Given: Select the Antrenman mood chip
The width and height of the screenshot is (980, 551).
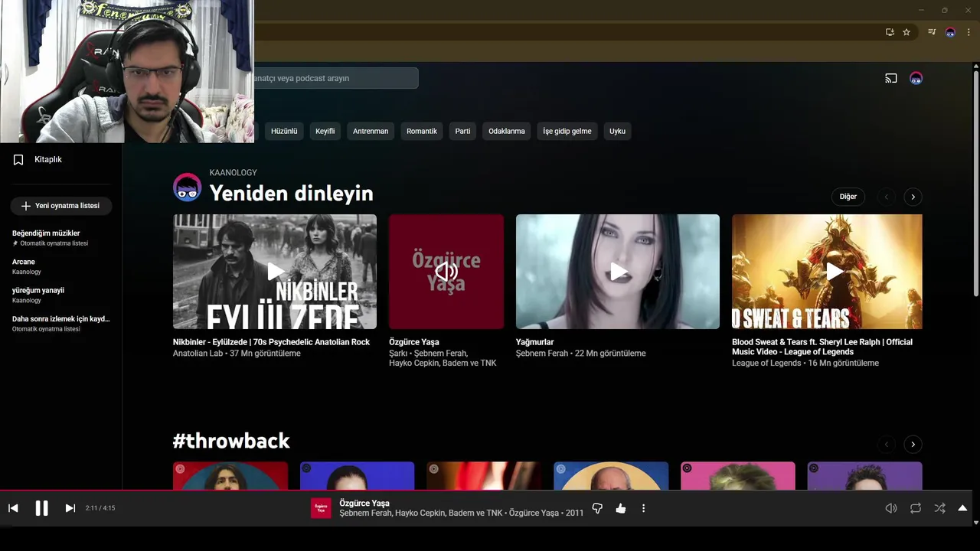Looking at the screenshot, I should [371, 131].
